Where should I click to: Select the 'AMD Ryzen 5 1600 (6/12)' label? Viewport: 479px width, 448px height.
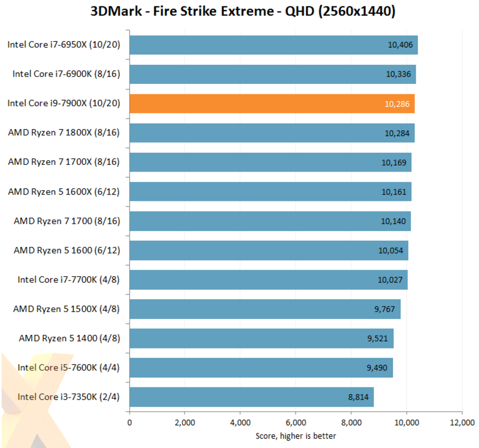click(x=67, y=250)
